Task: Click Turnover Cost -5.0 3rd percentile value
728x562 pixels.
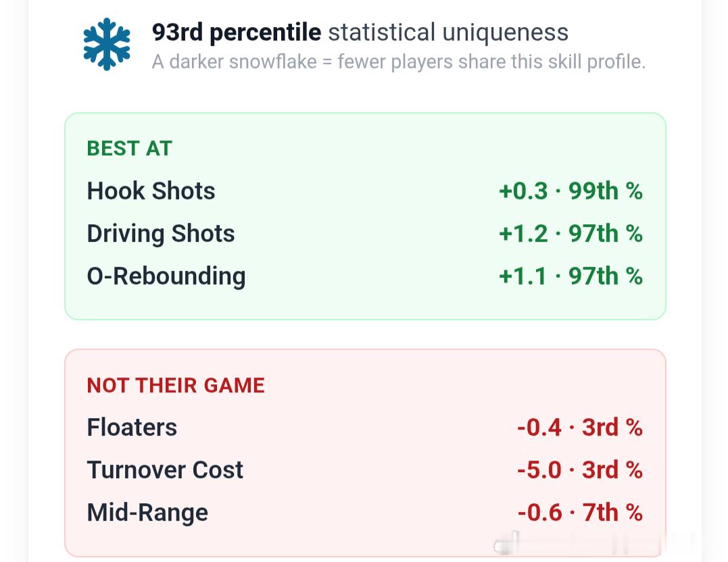Action: coord(580,469)
